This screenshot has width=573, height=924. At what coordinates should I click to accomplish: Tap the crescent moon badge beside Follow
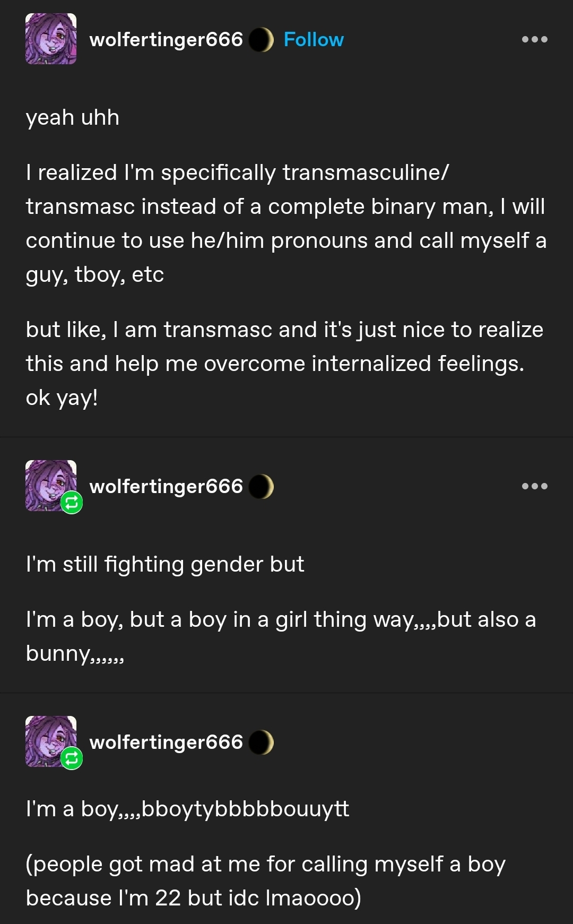click(261, 40)
